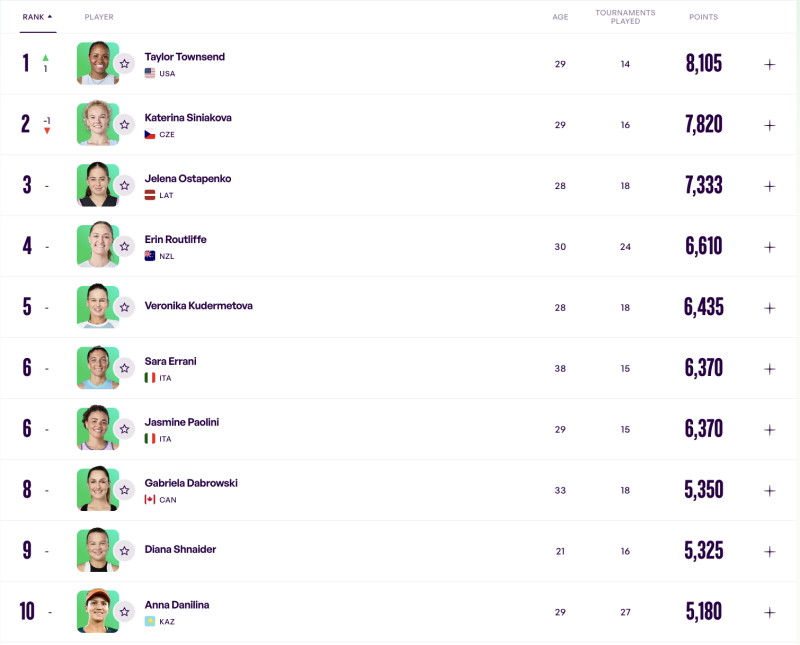Toggle favorite star for Katerina Siniakova

124,124
